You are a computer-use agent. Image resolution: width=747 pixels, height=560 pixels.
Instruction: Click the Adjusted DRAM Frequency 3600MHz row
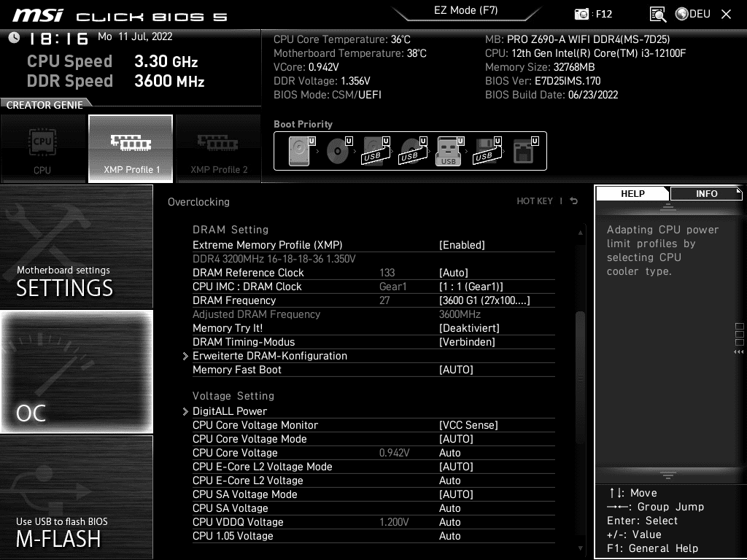(373, 314)
